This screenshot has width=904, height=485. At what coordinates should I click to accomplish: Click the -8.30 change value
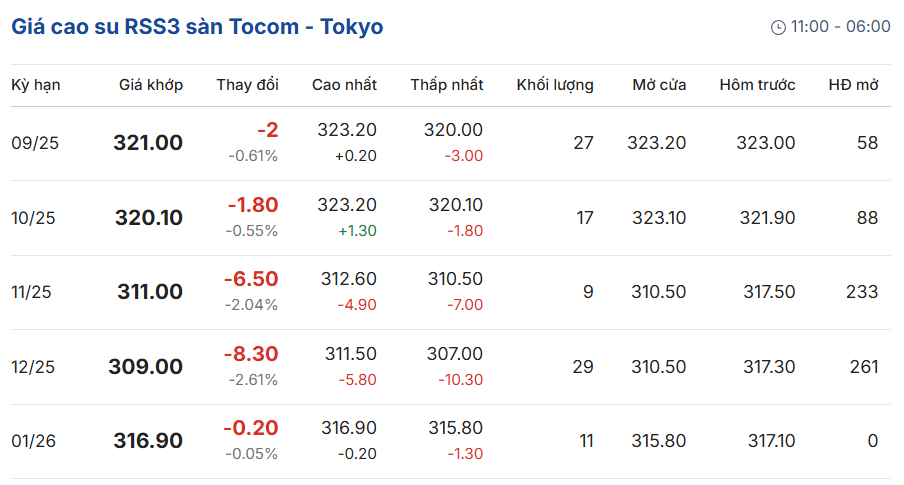pyautogui.click(x=251, y=354)
